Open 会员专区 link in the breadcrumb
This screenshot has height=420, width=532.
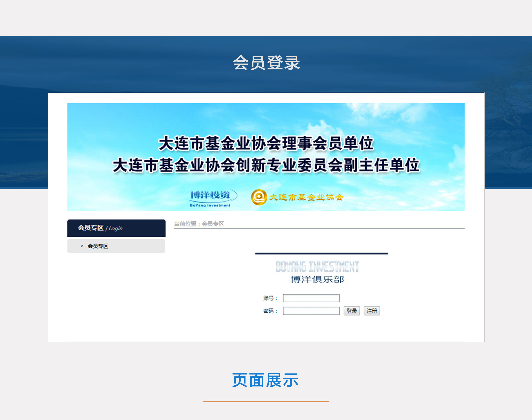213,224
